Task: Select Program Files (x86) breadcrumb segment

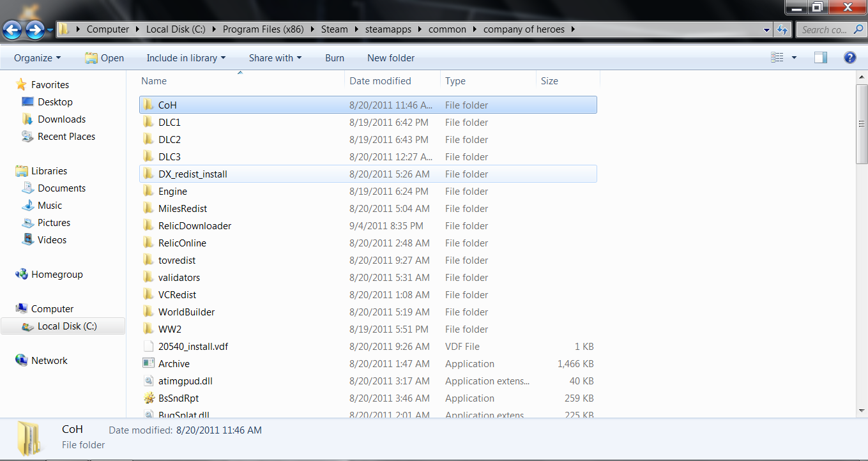Action: click(x=263, y=29)
